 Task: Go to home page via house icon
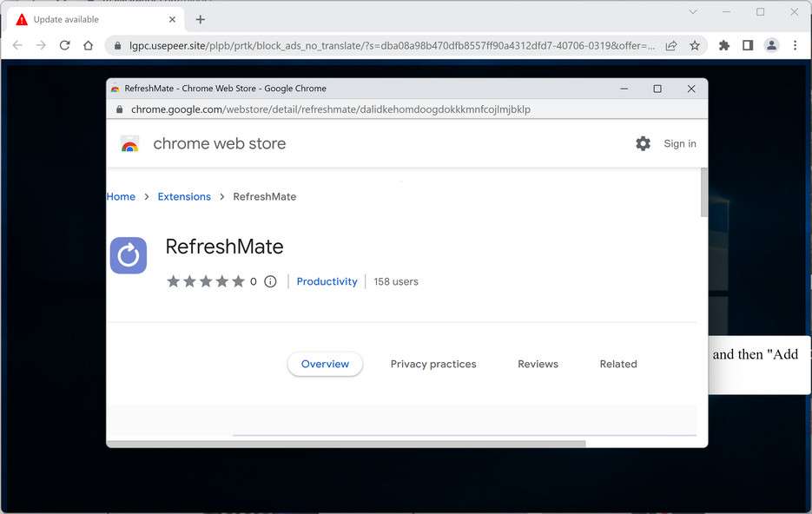88,45
